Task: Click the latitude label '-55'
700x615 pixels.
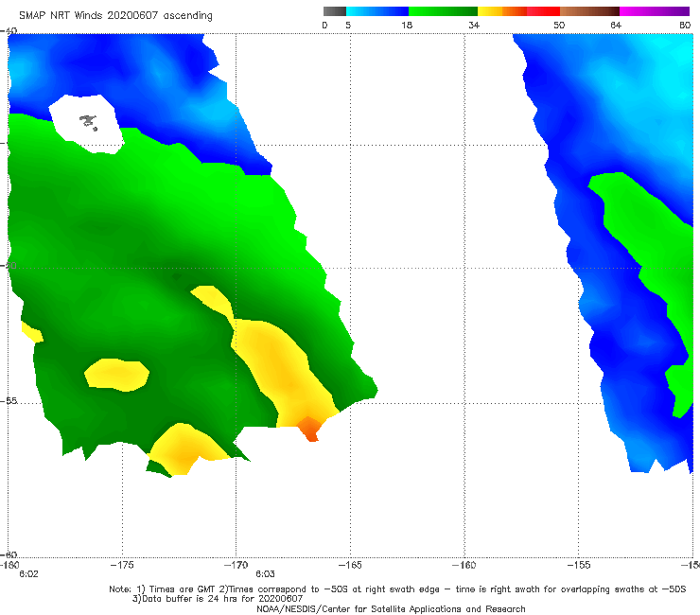Action: [x=9, y=401]
